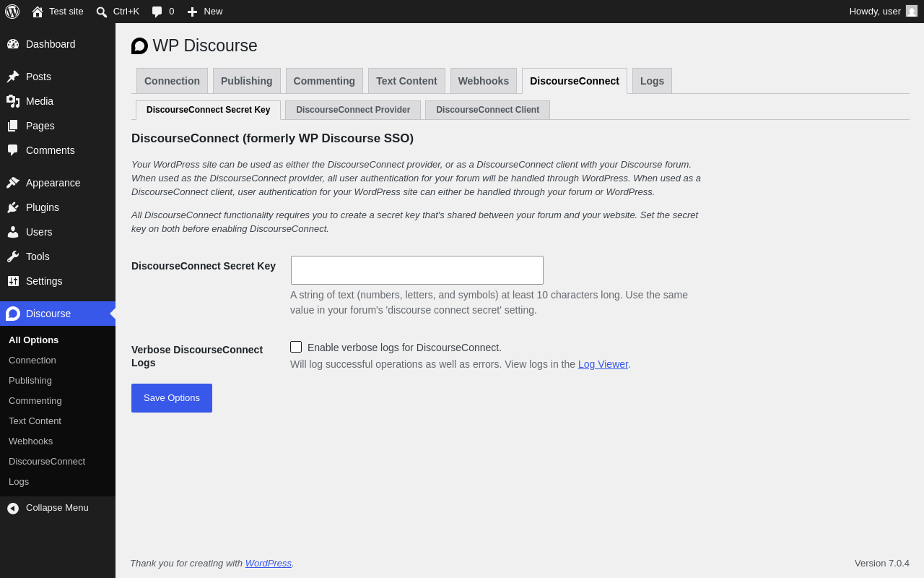Click the Plugins plug icon
This screenshot has height=578, width=924.
tap(13, 207)
